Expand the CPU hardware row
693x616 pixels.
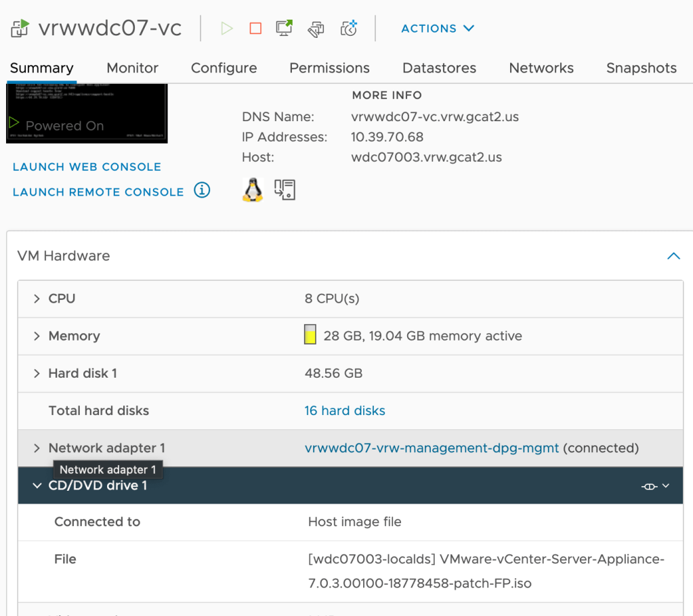(x=37, y=299)
